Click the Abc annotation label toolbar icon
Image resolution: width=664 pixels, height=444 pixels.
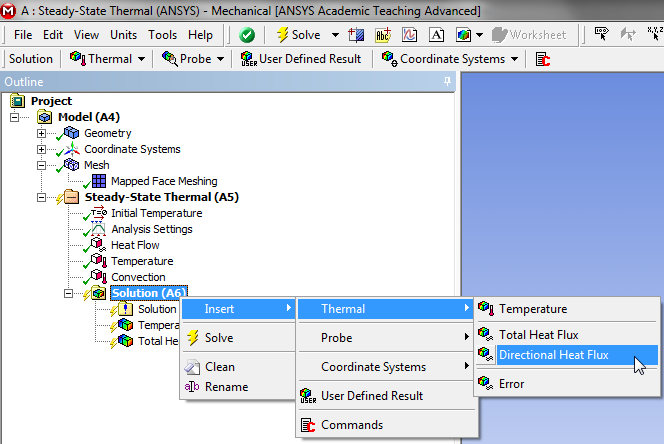tap(383, 35)
